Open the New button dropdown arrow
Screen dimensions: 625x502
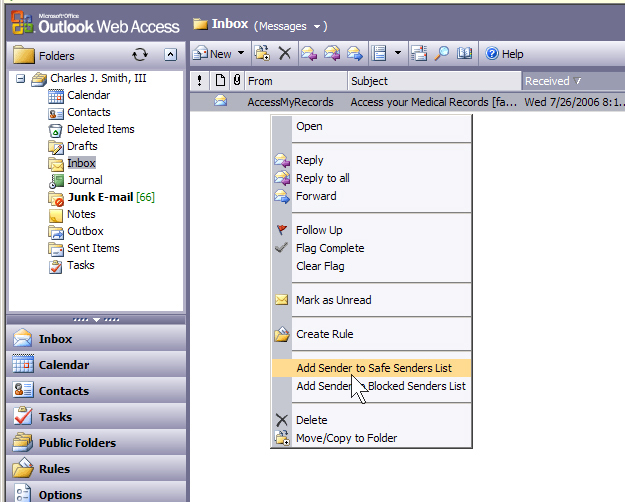[x=241, y=53]
